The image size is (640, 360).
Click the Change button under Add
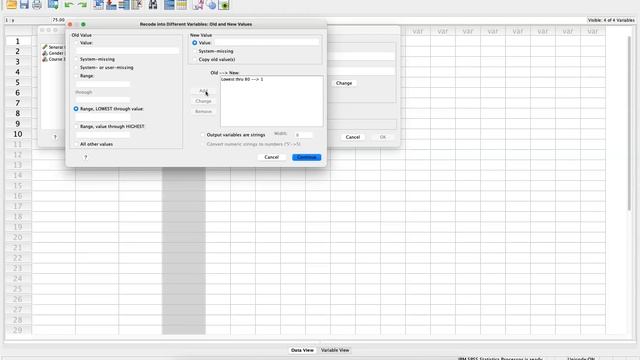tap(203, 101)
